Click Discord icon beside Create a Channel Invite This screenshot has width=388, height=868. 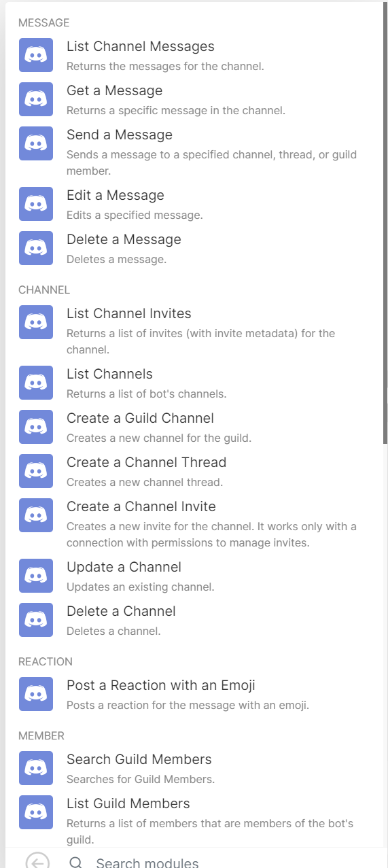tap(36, 515)
